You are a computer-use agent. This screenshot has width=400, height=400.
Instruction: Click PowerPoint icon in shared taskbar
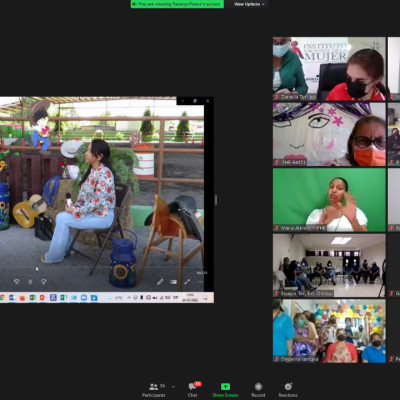click(x=43, y=298)
